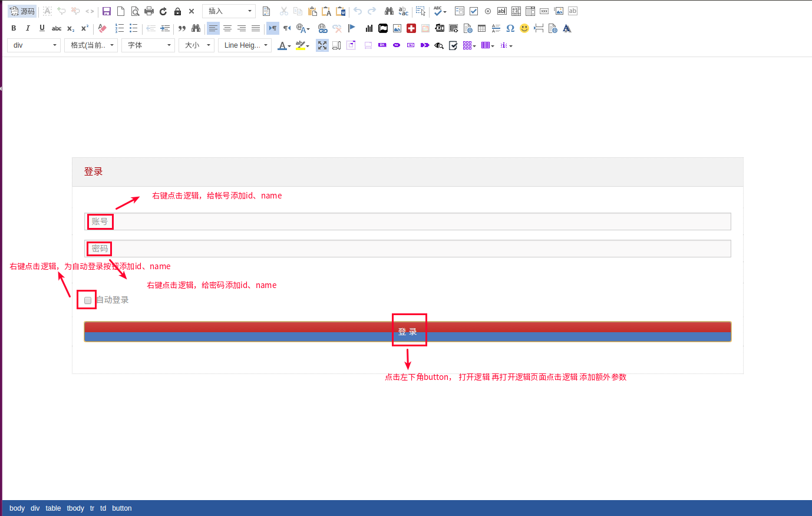This screenshot has height=516, width=812.
Task: Open the 插入 insert dropdown
Action: click(x=229, y=11)
